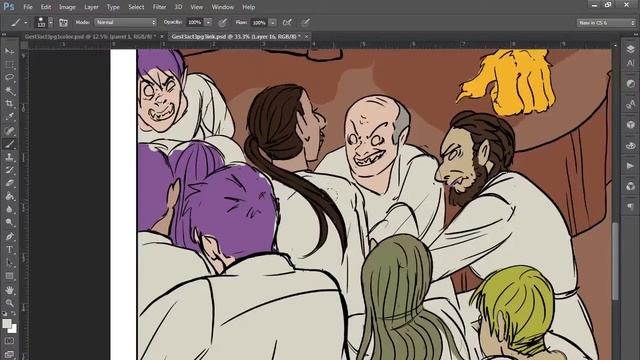Select the Move tool
This screenshot has height=360, width=640.
pos(9,51)
